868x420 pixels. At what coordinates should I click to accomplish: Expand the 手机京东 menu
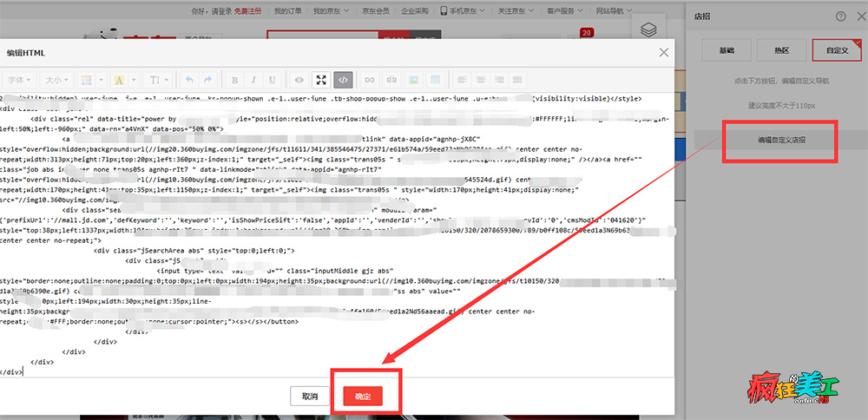pyautogui.click(x=463, y=11)
